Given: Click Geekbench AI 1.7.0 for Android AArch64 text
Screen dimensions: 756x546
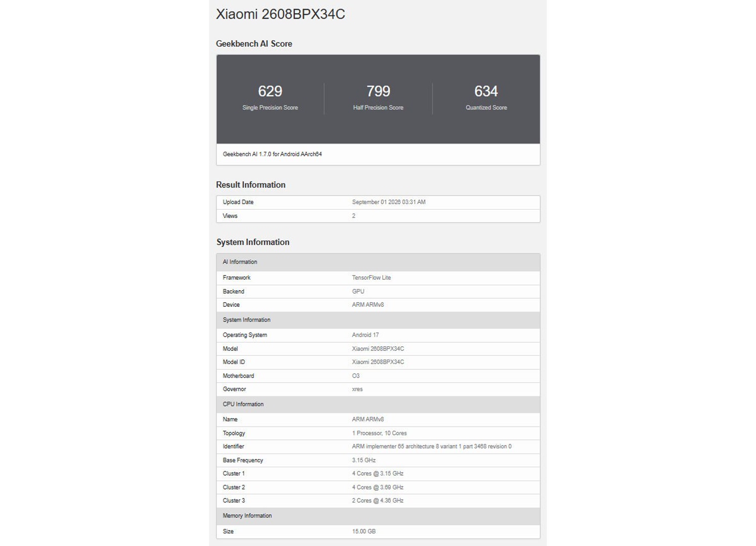Looking at the screenshot, I should [272, 154].
